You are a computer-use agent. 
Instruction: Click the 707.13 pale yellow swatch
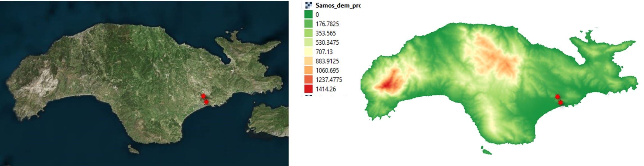click(308, 52)
